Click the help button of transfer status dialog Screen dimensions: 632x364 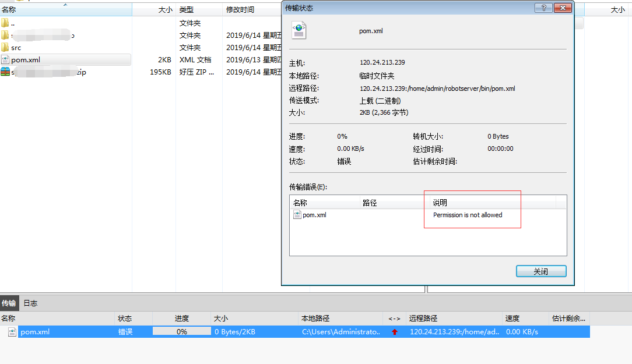543,8
